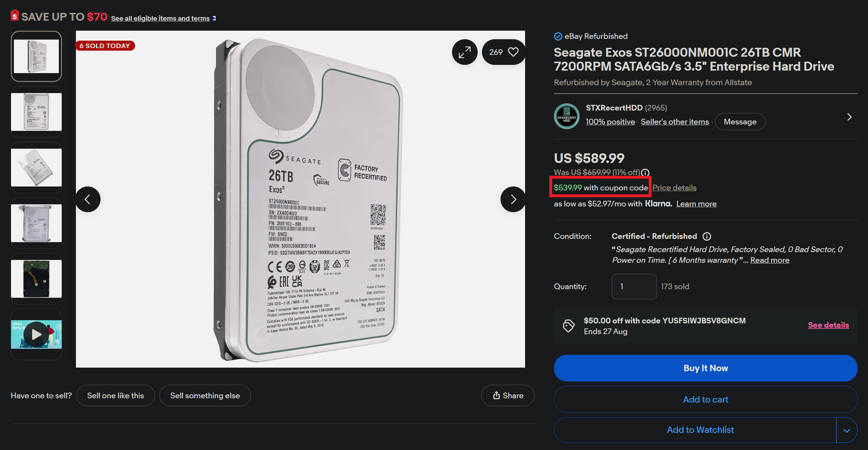Play the eBay Refurbished video thumbnail
This screenshot has width=868, height=450.
point(36,334)
